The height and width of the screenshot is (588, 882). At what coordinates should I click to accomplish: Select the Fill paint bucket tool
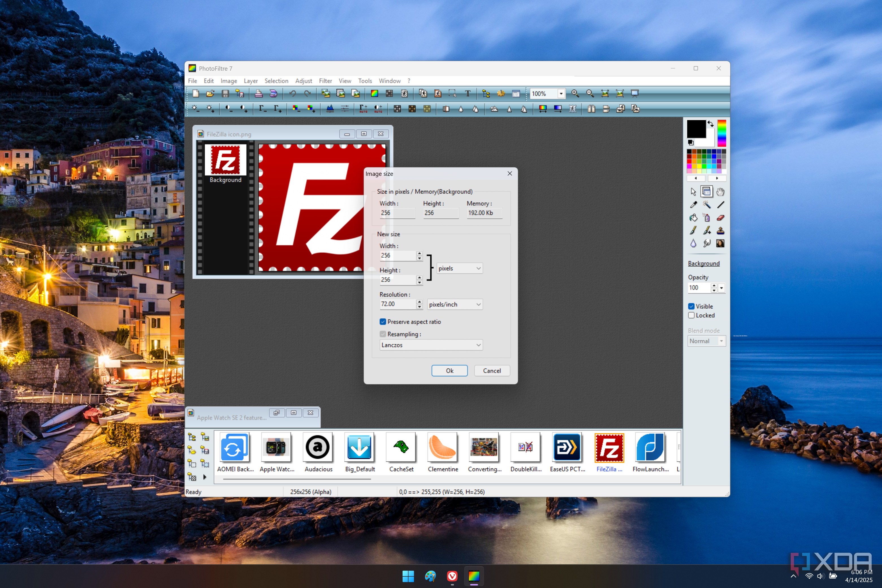click(693, 217)
